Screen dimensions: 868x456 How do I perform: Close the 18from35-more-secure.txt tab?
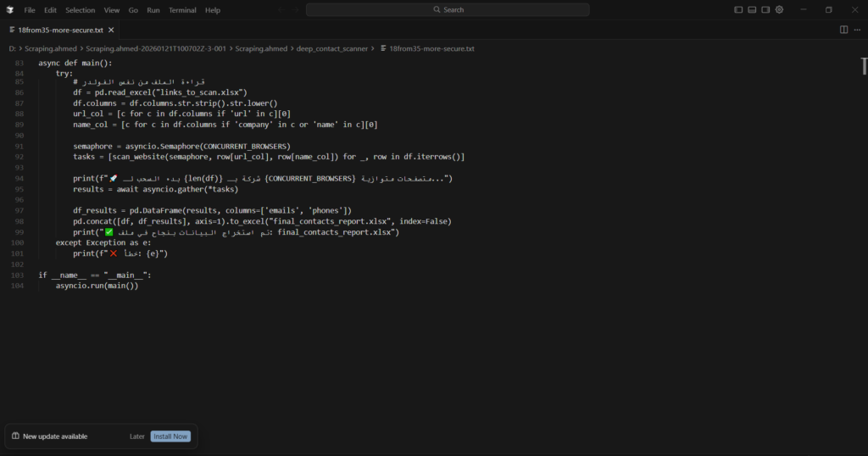111,30
